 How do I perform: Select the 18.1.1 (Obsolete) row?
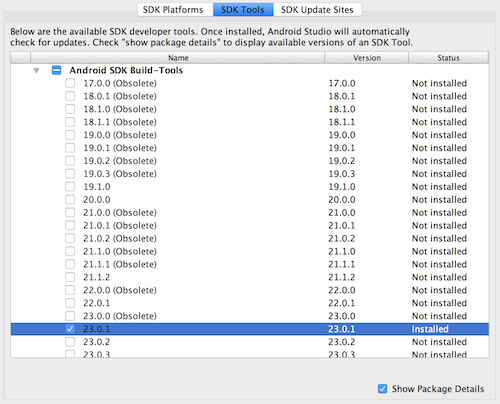pos(250,122)
